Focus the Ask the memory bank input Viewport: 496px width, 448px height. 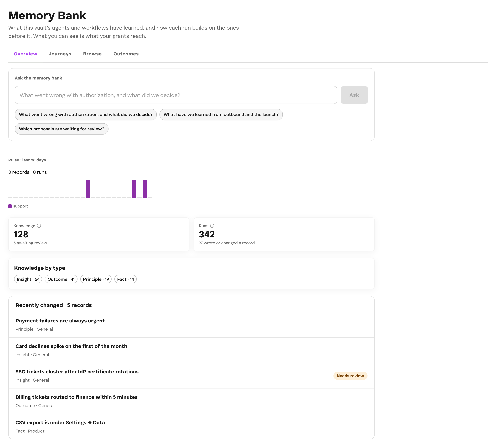point(176,95)
